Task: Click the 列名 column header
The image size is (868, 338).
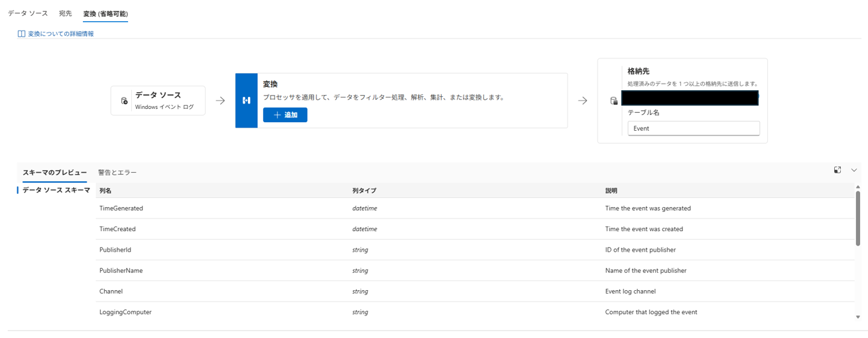Action: coord(105,191)
